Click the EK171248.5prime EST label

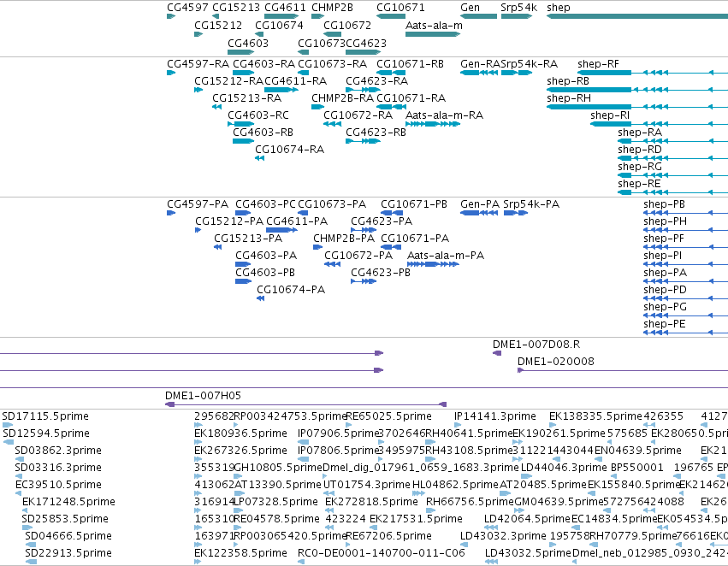68,502
